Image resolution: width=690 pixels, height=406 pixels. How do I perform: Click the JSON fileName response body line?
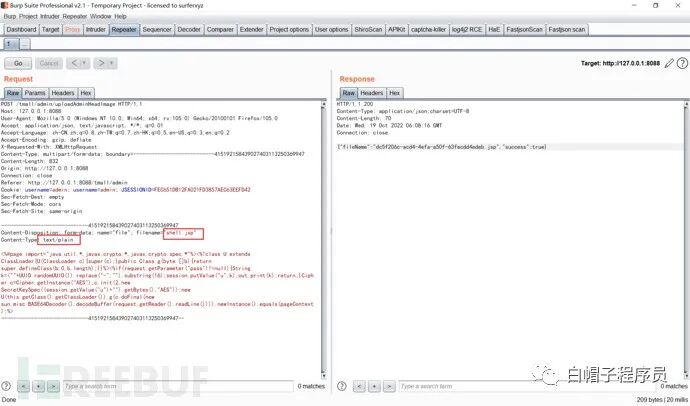(x=441, y=147)
